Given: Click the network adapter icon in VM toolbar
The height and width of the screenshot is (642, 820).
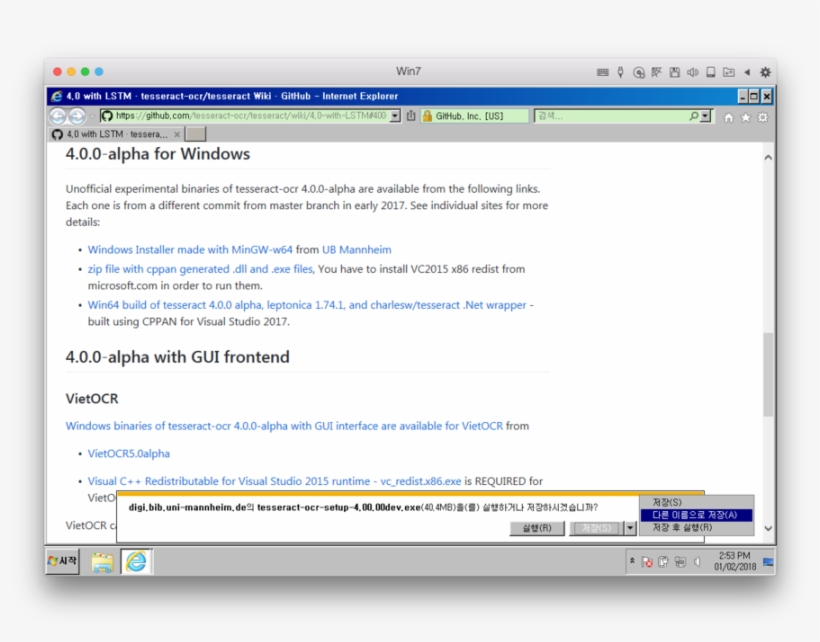Looking at the screenshot, I should [656, 72].
